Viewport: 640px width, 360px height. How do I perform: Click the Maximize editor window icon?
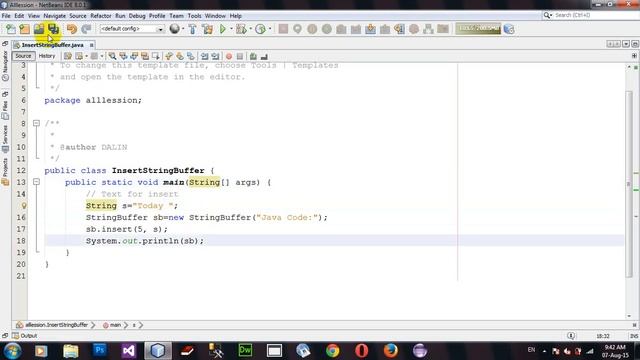coord(635,44)
